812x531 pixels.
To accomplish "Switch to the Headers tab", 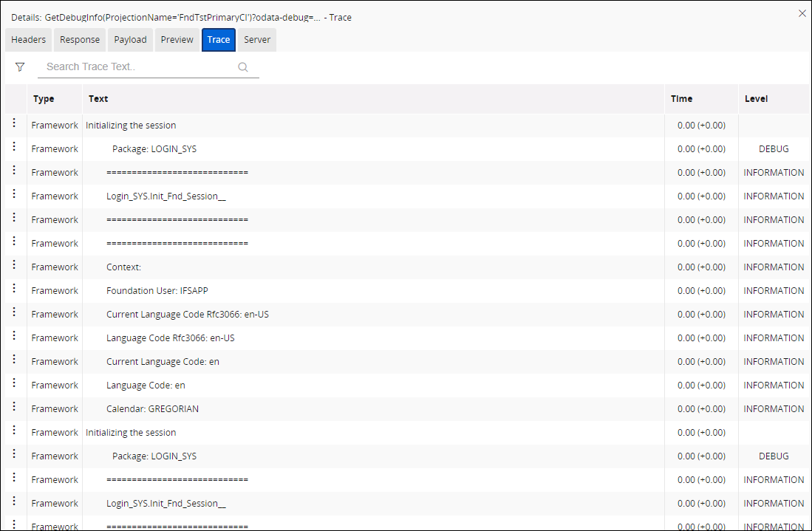I will point(29,40).
